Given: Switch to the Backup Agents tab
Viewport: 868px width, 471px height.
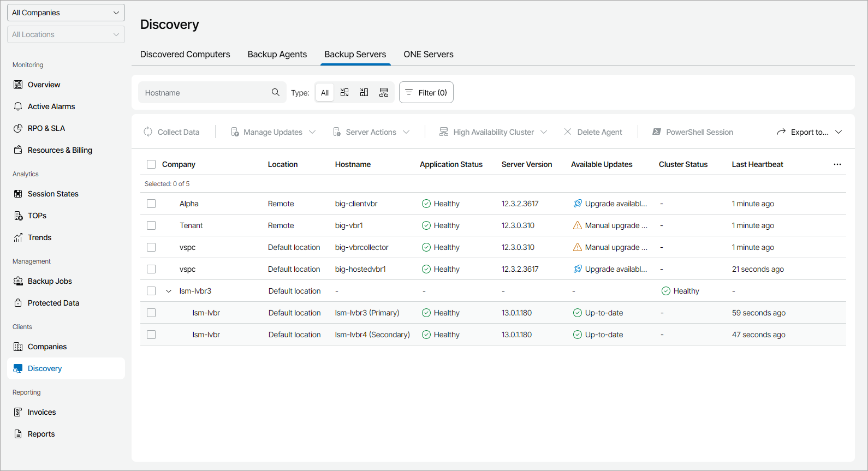Looking at the screenshot, I should coord(277,55).
